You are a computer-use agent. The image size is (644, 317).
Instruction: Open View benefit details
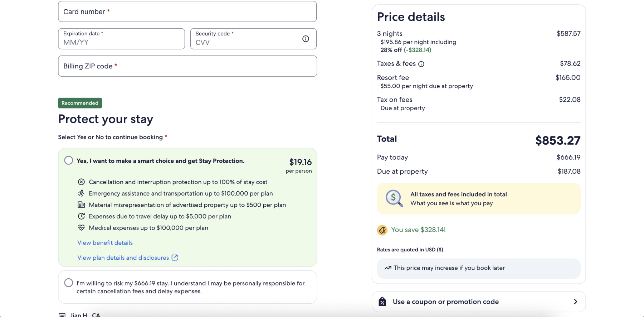click(x=105, y=242)
